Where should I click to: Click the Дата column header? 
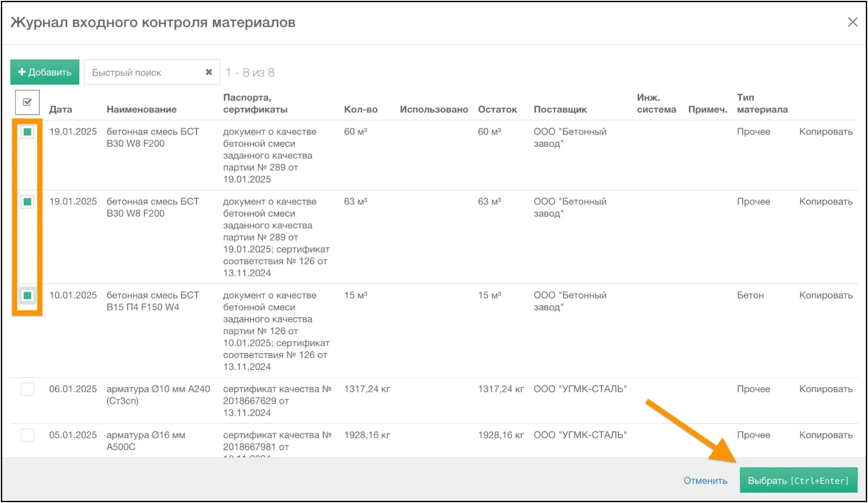[x=60, y=109]
